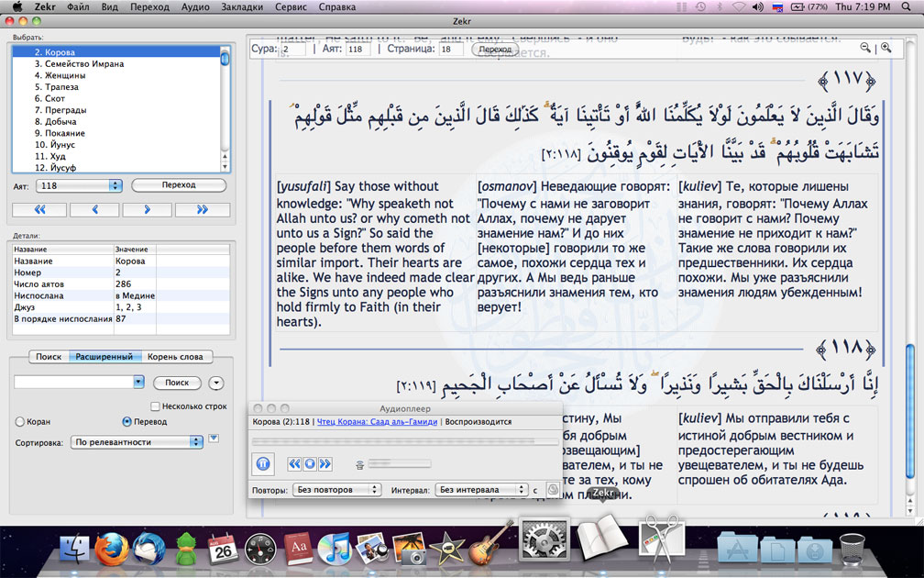Open iCal calendar in the Dock

223,549
